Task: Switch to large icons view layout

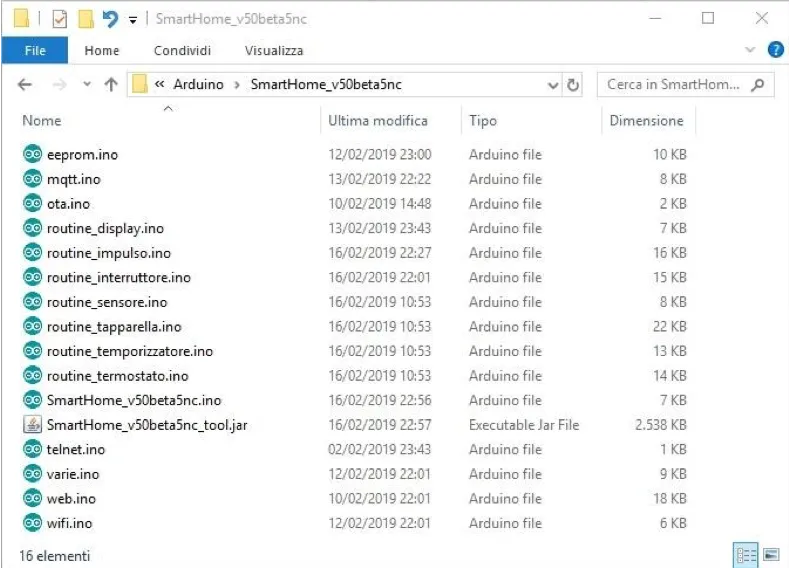Action: pyautogui.click(x=771, y=555)
